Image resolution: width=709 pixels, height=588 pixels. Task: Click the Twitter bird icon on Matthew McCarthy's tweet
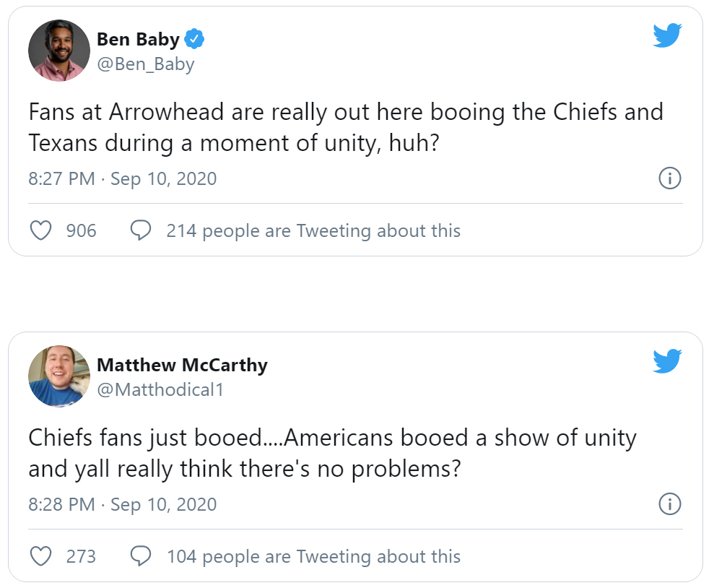[667, 360]
